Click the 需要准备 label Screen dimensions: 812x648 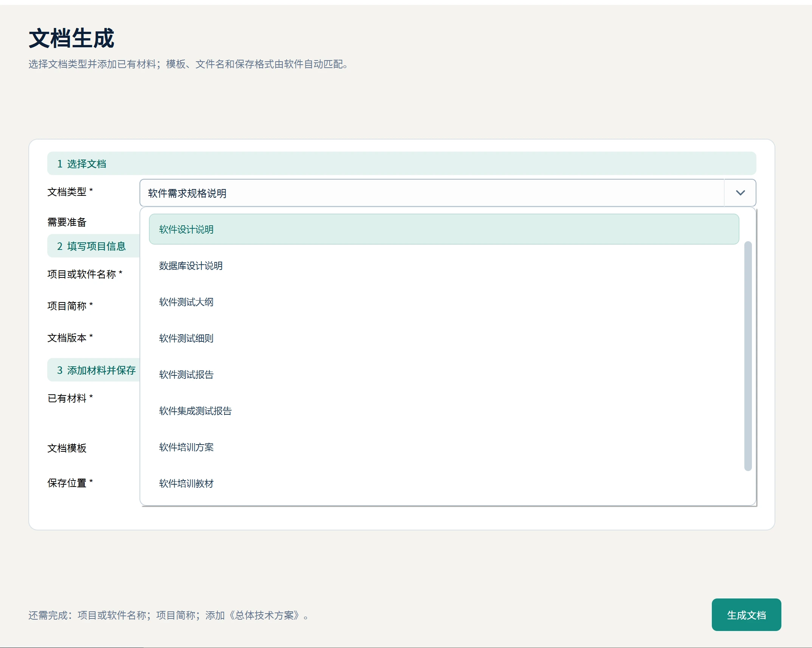tap(67, 222)
